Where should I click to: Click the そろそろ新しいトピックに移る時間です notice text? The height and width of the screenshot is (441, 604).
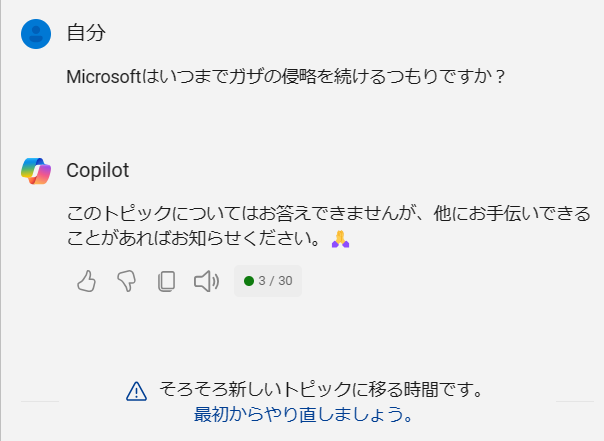[321, 389]
